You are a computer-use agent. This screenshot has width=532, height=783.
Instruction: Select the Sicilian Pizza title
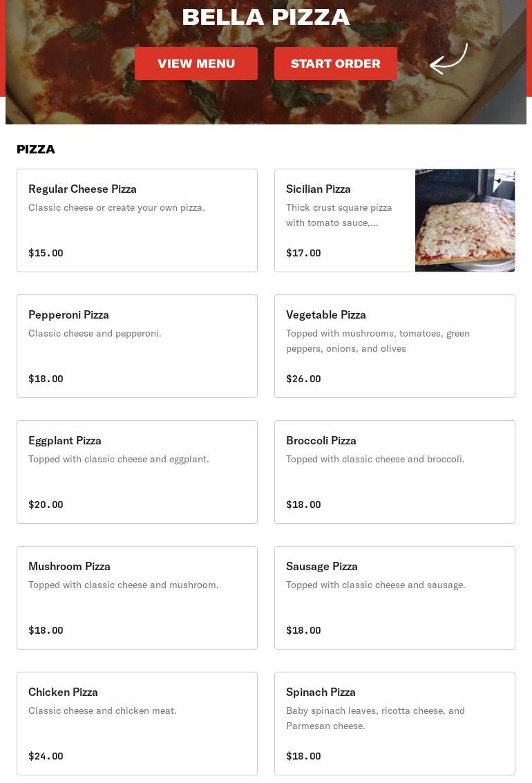[x=318, y=189]
